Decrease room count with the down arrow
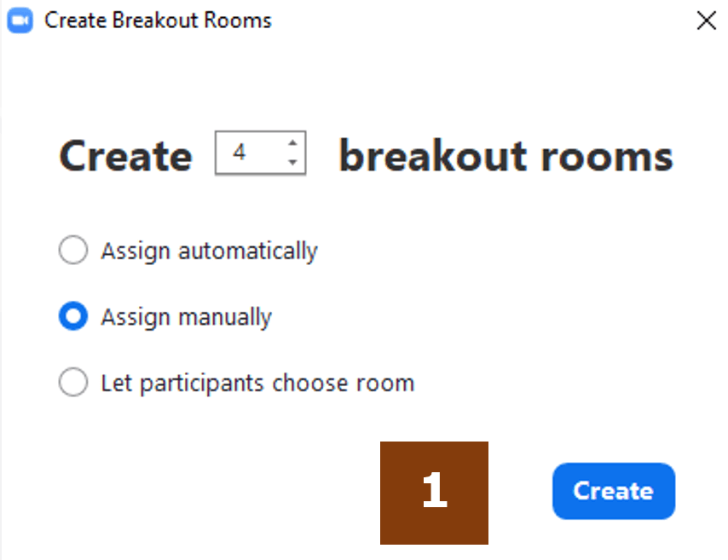Viewport: 728px width, 560px height. click(x=292, y=162)
